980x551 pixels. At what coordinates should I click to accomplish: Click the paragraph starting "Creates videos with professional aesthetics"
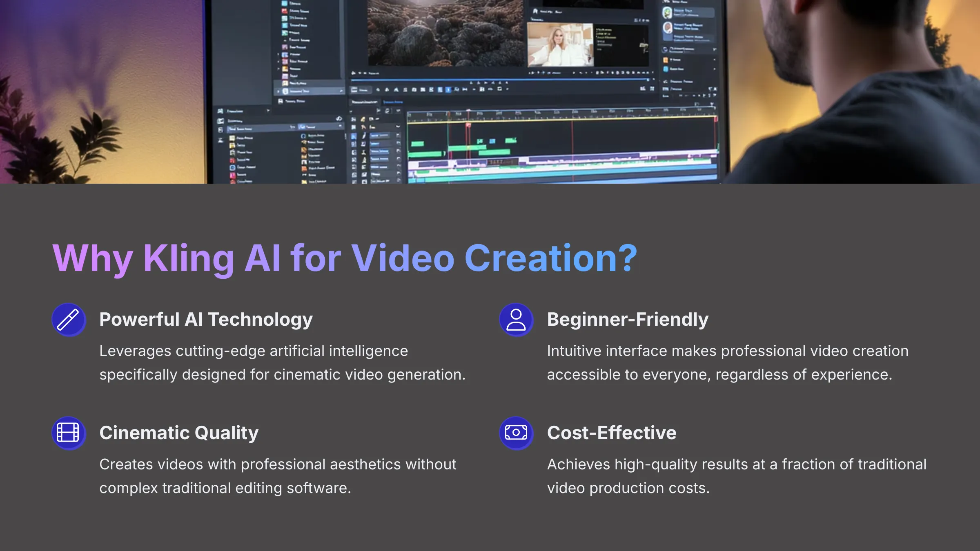pyautogui.click(x=278, y=476)
